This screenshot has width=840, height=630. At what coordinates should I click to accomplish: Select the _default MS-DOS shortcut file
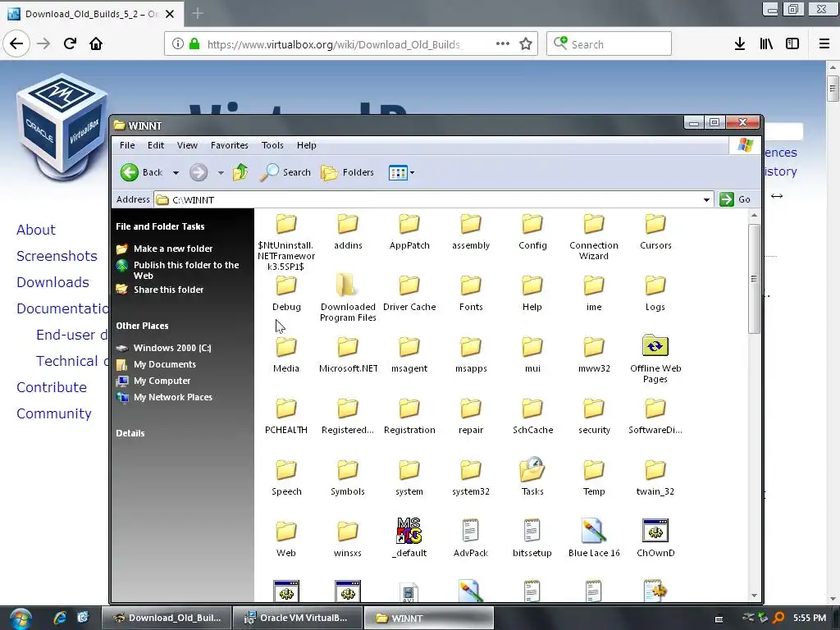point(409,538)
